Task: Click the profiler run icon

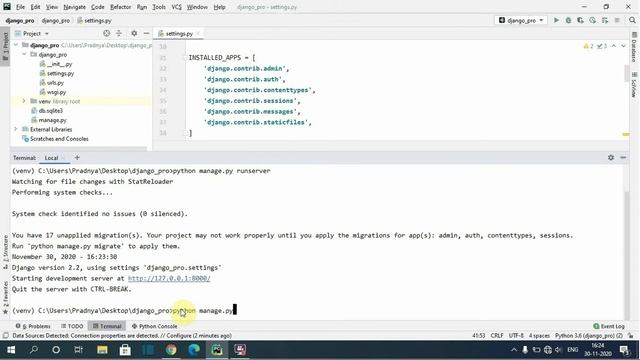Action: (593, 20)
